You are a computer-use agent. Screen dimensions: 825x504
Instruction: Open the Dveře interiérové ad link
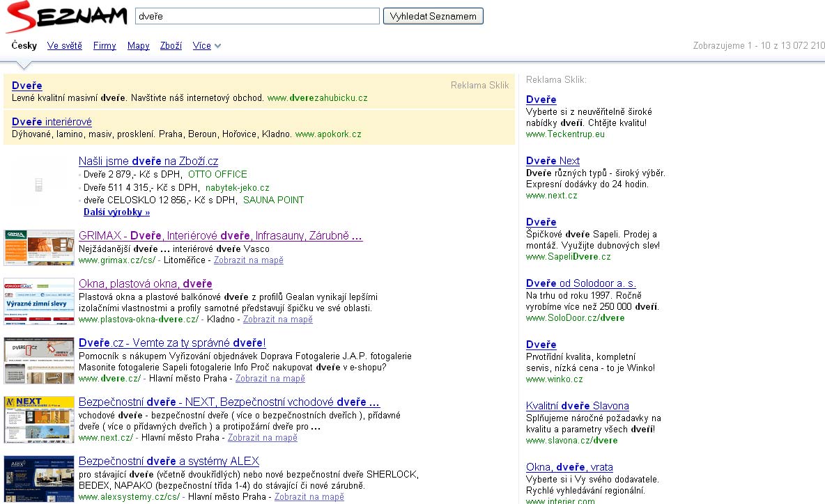[52, 122]
